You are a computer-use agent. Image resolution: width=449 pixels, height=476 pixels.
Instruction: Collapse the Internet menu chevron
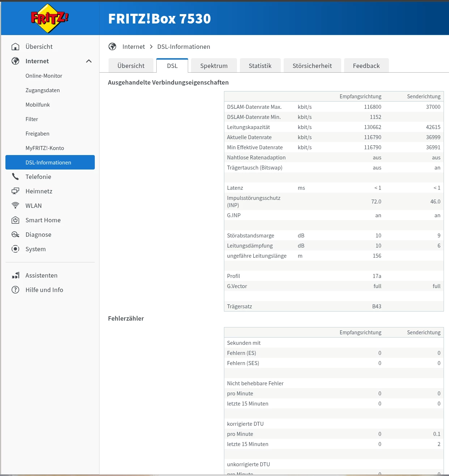(x=89, y=61)
